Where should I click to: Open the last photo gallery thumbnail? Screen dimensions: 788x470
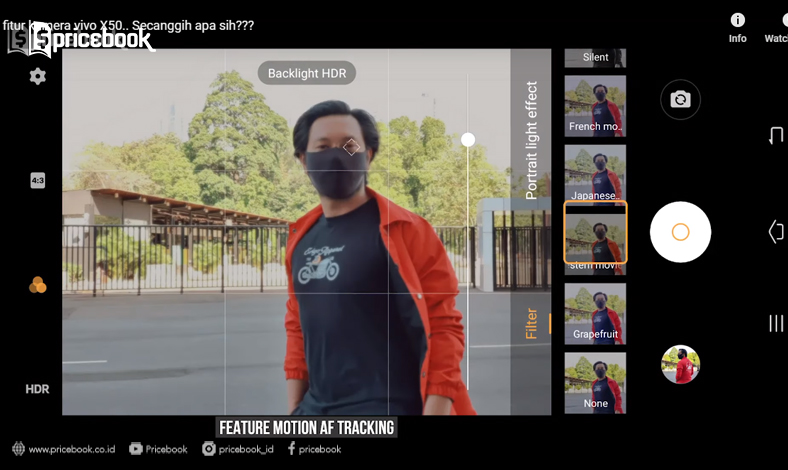680,364
